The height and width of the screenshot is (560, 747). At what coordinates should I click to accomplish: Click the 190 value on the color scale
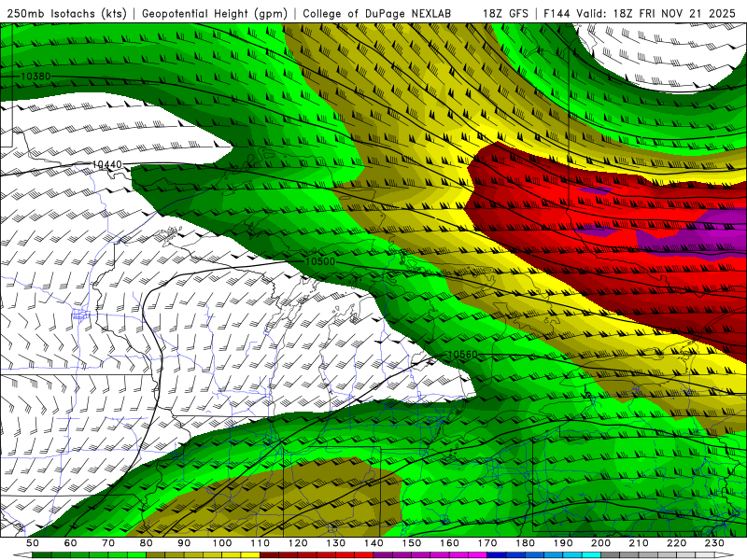pos(563,543)
